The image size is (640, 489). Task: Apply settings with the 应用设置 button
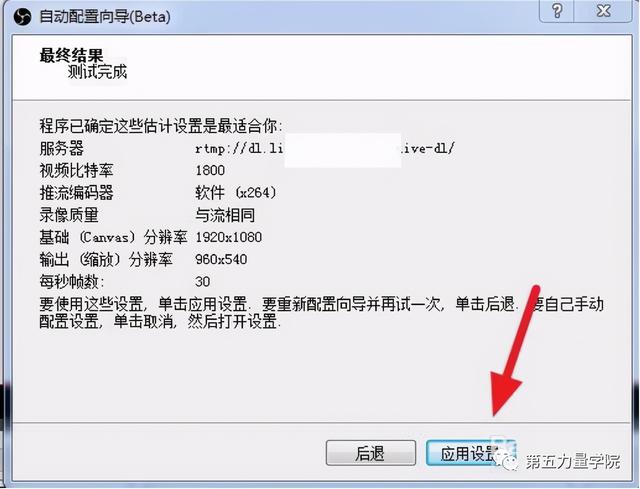[470, 453]
